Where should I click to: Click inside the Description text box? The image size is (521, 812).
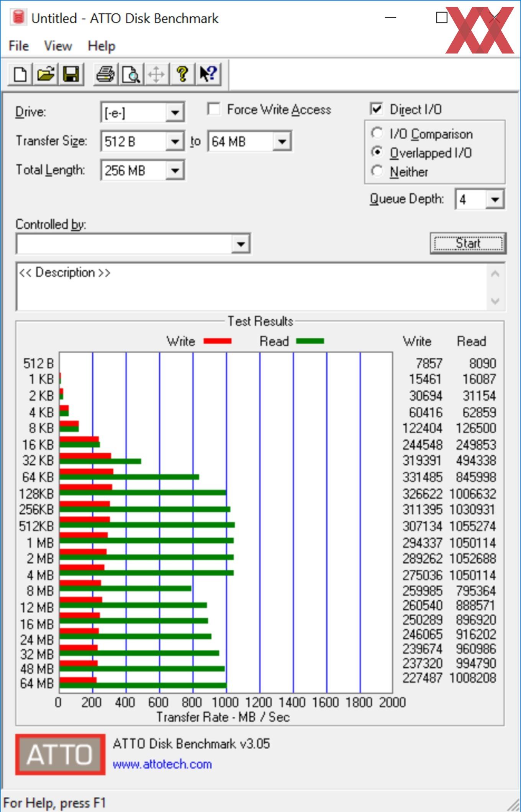(251, 286)
